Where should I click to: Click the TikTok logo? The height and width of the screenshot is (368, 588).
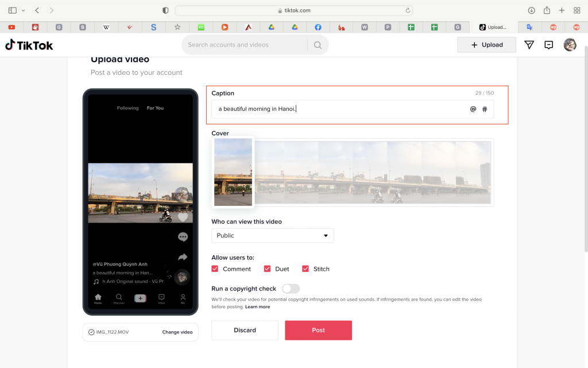pyautogui.click(x=29, y=45)
